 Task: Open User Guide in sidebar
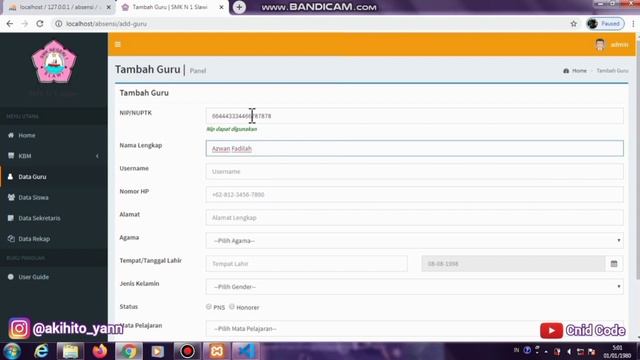[x=54, y=277]
